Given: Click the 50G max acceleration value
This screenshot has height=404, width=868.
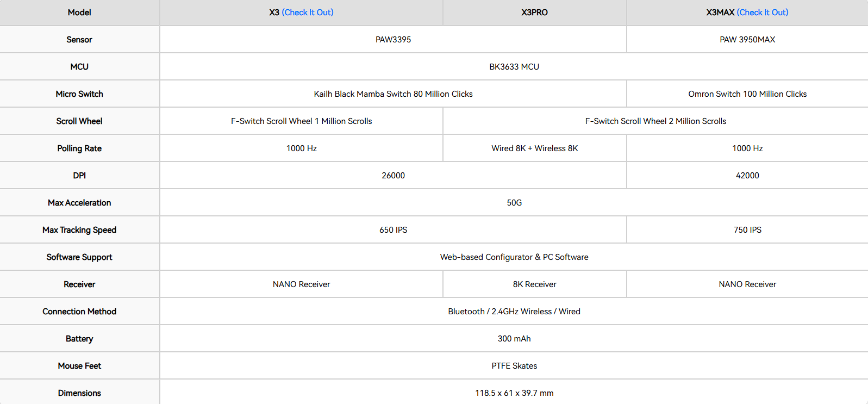Looking at the screenshot, I should (514, 203).
